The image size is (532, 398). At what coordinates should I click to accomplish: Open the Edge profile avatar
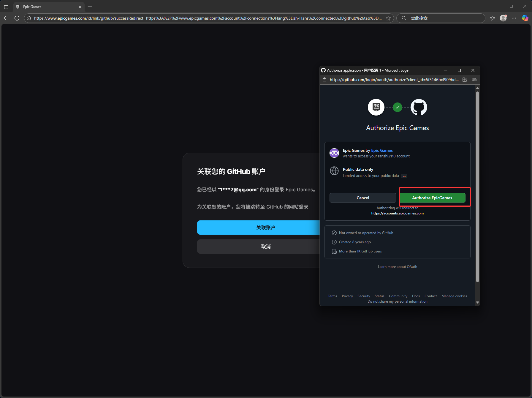tap(503, 18)
